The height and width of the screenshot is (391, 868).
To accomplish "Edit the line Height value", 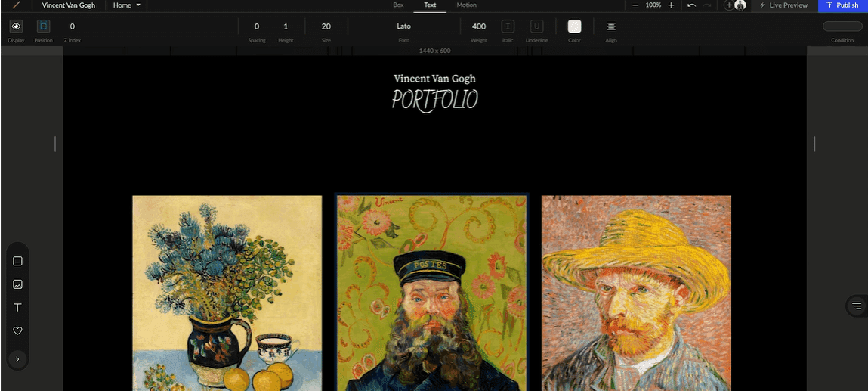I will pyautogui.click(x=286, y=26).
